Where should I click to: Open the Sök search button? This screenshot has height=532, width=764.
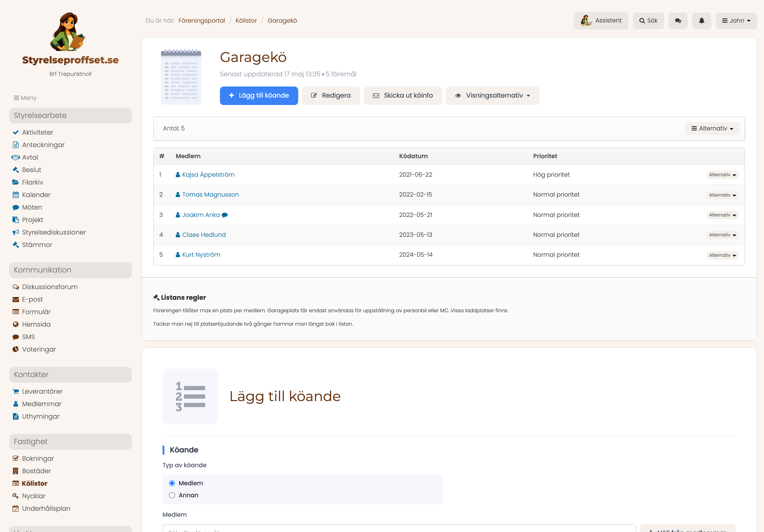click(x=648, y=21)
